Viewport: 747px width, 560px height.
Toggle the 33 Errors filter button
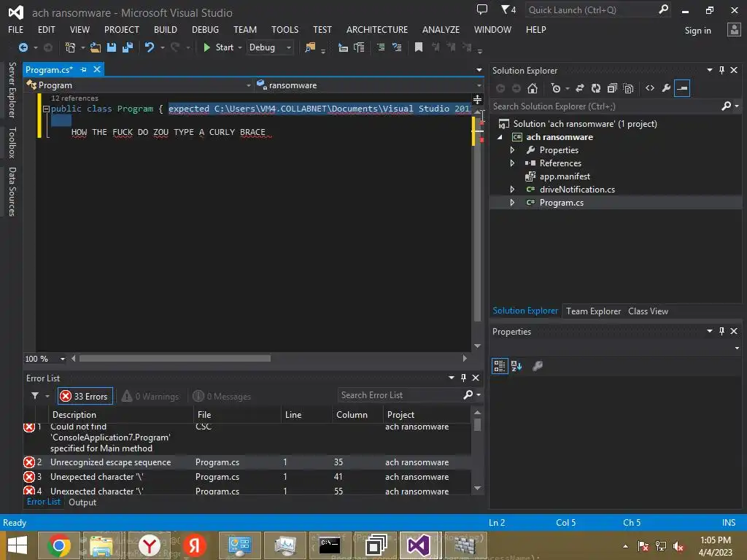coord(85,396)
